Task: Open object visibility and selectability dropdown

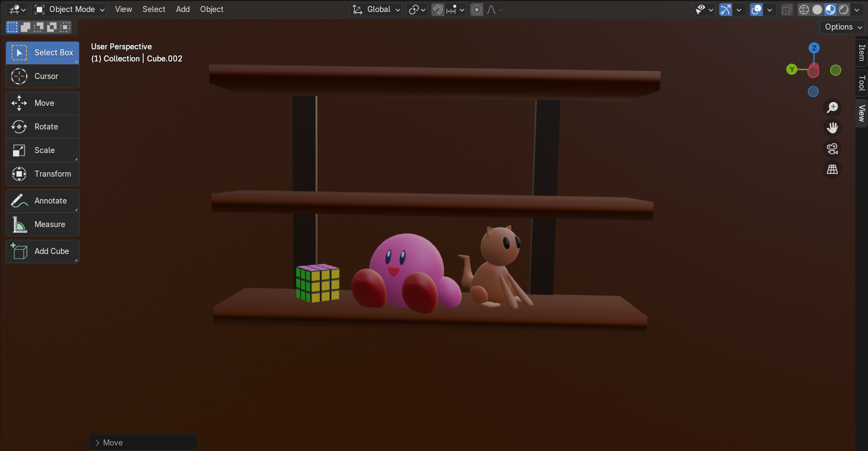Action: point(704,9)
